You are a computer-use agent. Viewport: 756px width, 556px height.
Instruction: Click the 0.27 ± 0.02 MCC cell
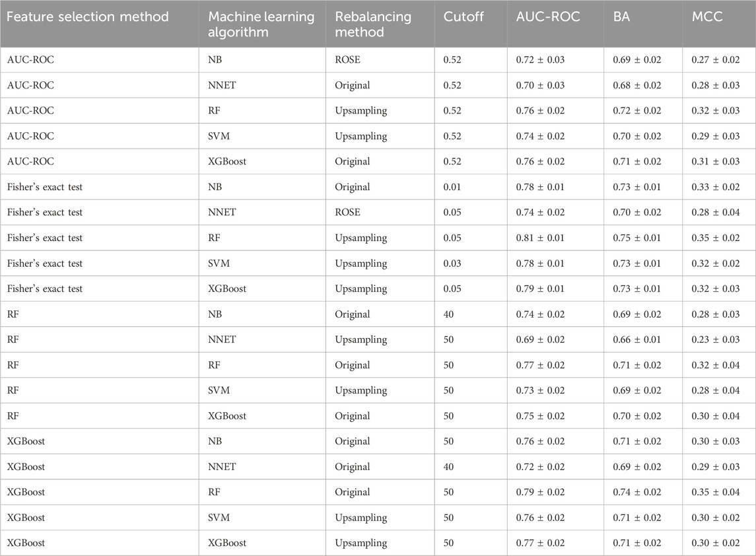click(716, 60)
